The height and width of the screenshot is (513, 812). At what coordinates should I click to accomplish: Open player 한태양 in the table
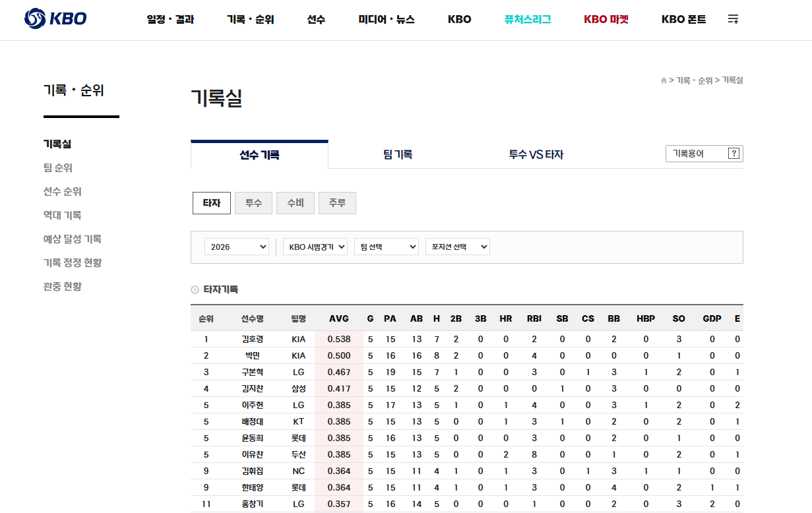(x=252, y=487)
